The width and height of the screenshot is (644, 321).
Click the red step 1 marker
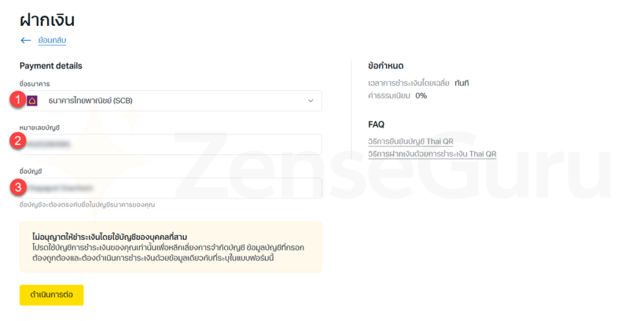[17, 99]
